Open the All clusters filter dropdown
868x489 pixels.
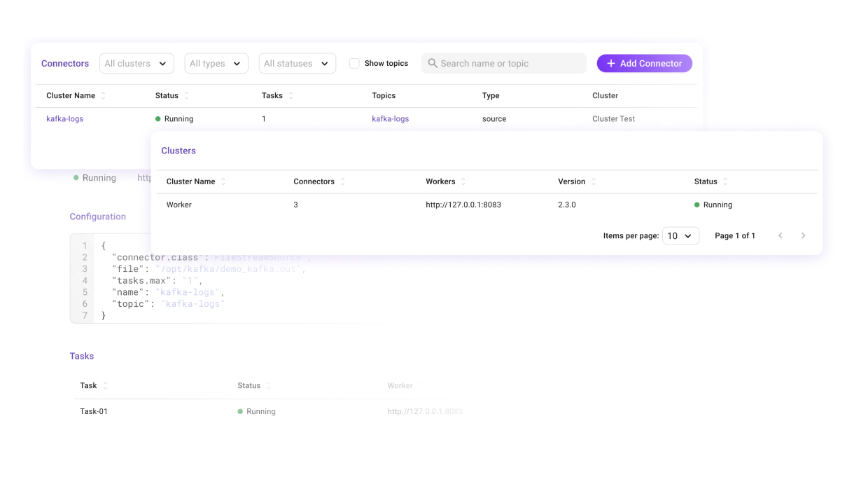(x=136, y=63)
